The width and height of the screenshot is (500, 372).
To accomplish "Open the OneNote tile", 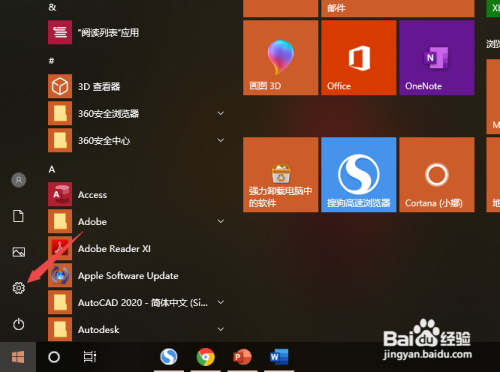I will pyautogui.click(x=437, y=58).
